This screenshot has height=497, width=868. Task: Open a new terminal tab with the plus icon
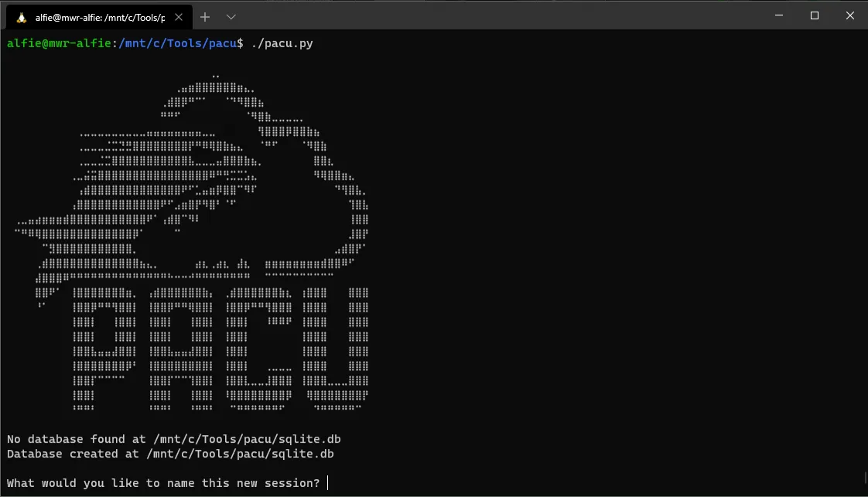point(205,17)
